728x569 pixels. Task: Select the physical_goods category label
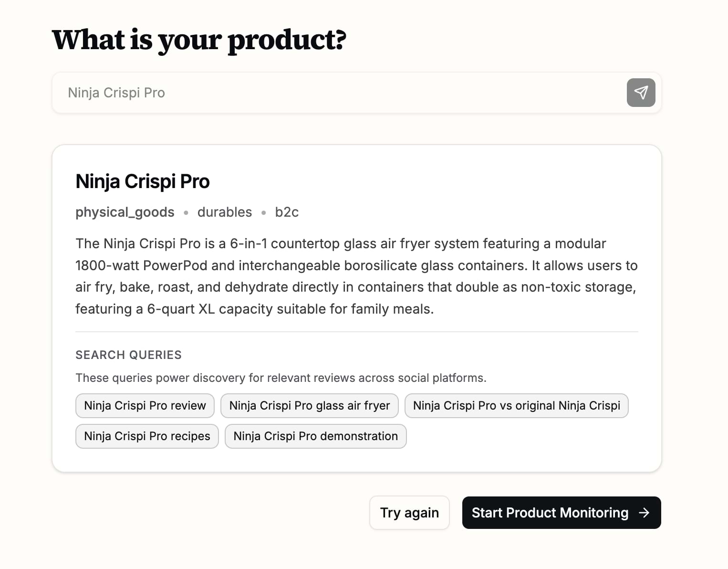(x=125, y=212)
